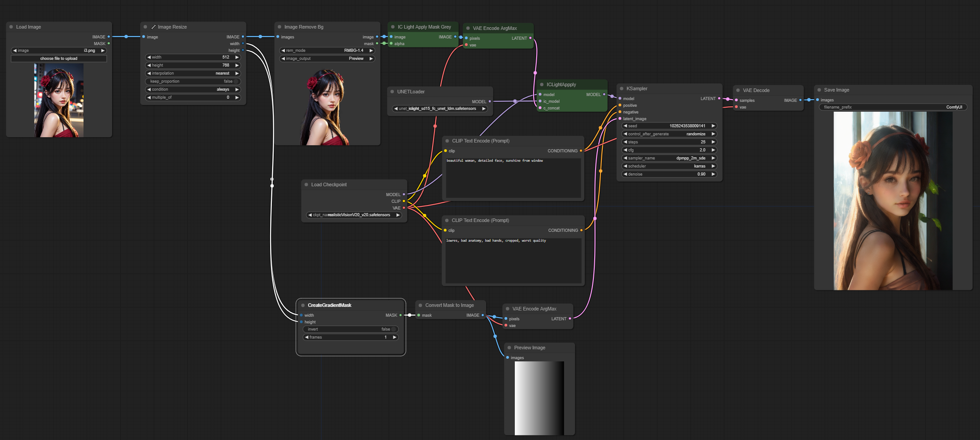Toggle the invert option in CreateGradientMask
This screenshot has height=440, width=980.
tap(350, 329)
